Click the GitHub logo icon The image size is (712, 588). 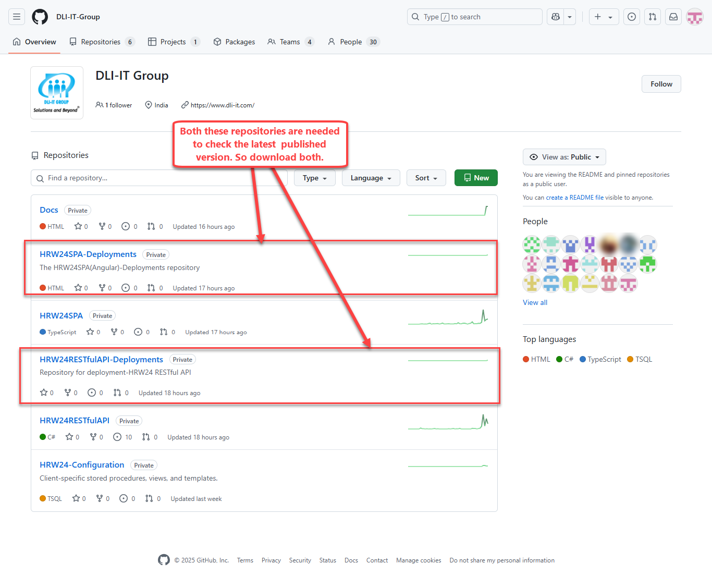[40, 16]
